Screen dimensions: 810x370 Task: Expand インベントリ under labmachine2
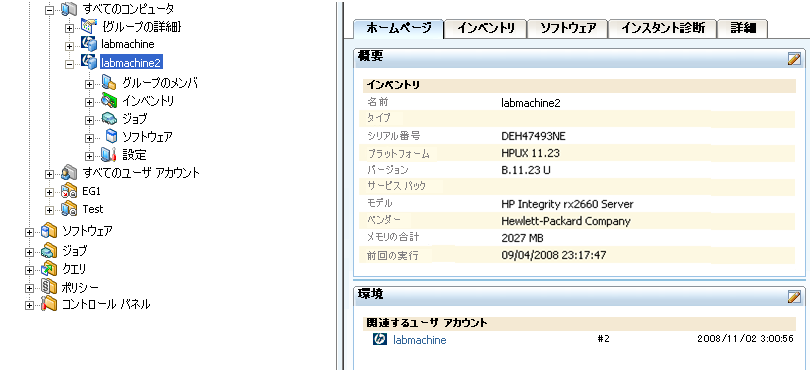[x=89, y=102]
